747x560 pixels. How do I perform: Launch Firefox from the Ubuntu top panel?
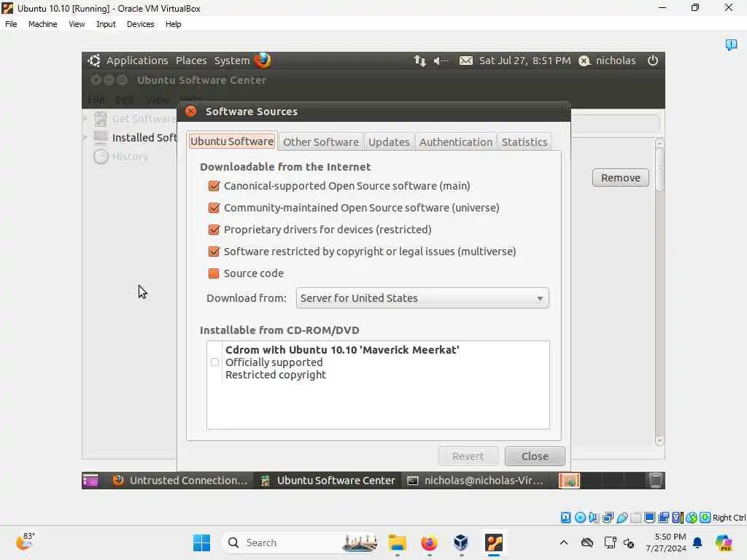263,61
